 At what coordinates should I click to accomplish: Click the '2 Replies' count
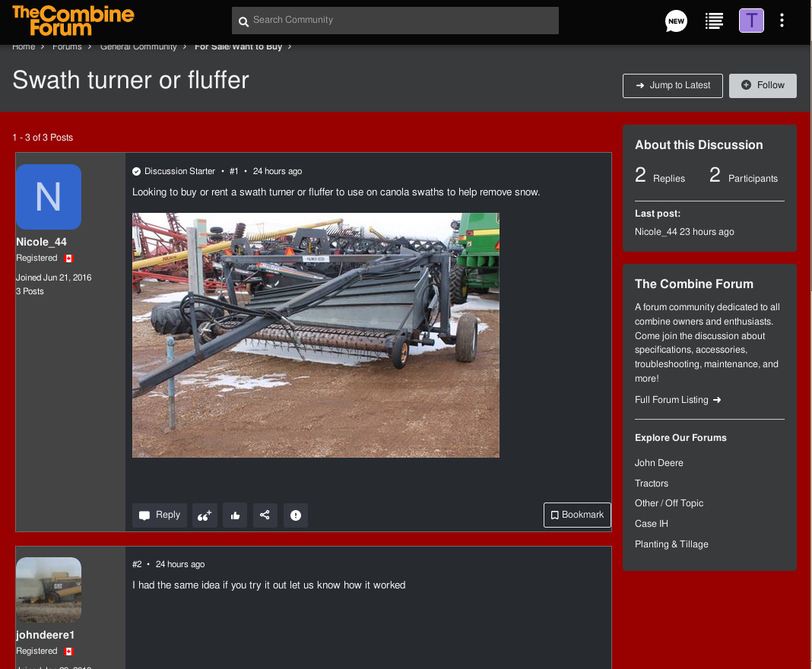(659, 176)
